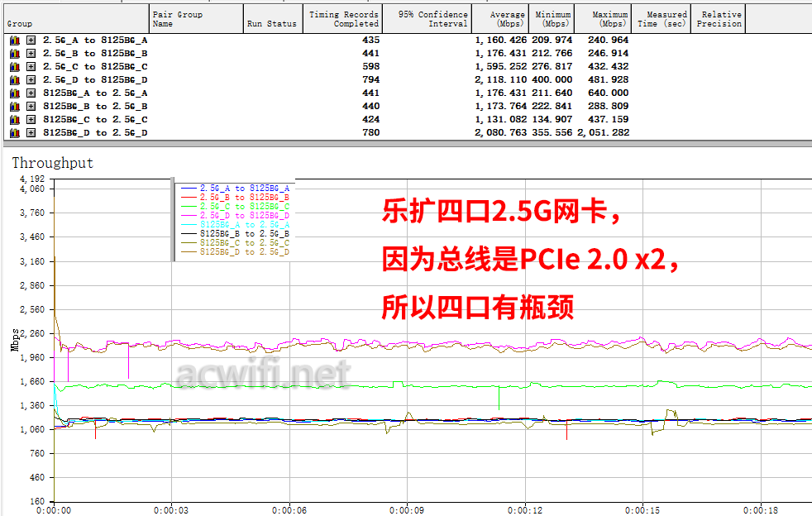Image resolution: width=812 pixels, height=516 pixels.
Task: Expand the 8125BG_A to 2.5G_A group
Action: click(x=31, y=93)
